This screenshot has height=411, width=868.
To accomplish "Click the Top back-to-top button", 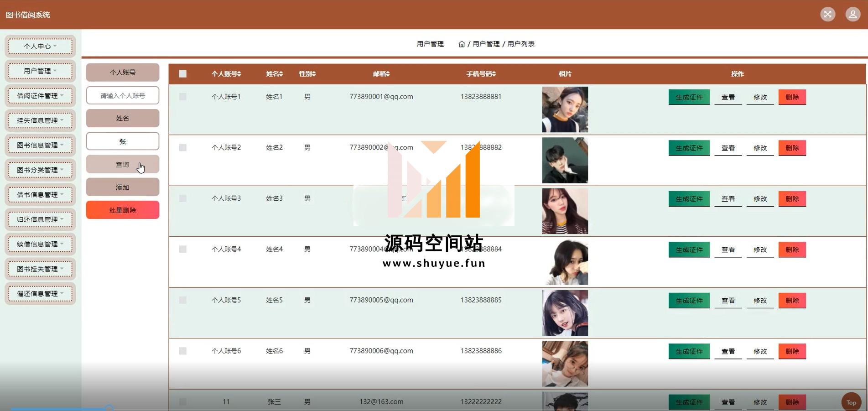I will pyautogui.click(x=851, y=402).
